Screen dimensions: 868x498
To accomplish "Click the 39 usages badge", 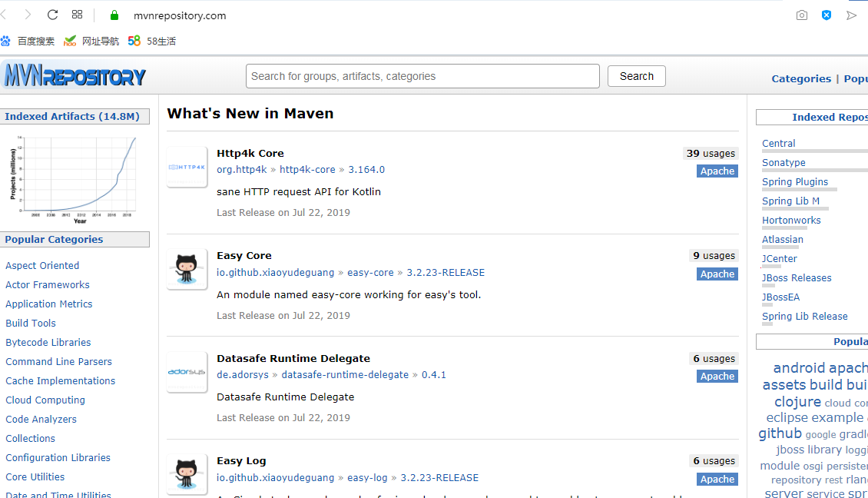I will [x=711, y=154].
